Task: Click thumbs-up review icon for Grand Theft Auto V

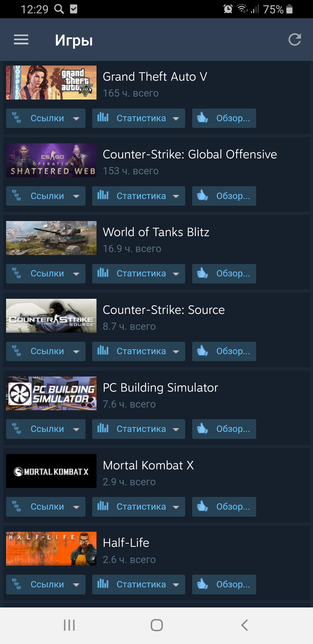Action: [x=202, y=118]
